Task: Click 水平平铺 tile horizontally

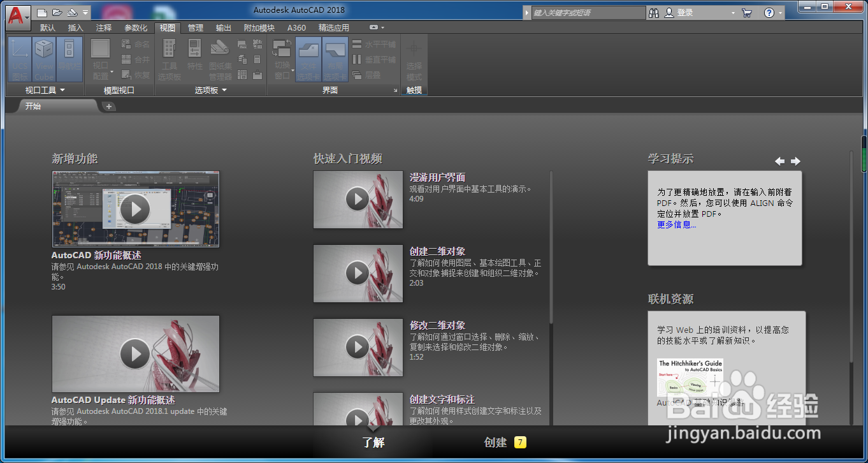Action: (x=374, y=44)
